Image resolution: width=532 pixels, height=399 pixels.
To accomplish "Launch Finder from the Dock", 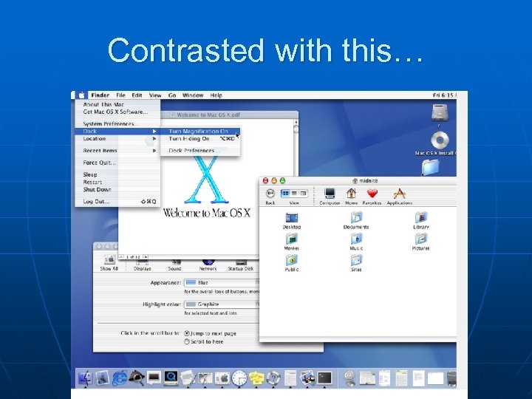I will 85,378.
